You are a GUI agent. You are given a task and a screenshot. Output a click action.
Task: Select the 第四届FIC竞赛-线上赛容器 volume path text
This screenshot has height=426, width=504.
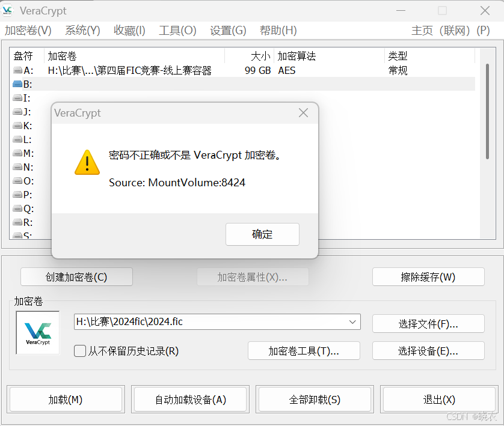[129, 70]
